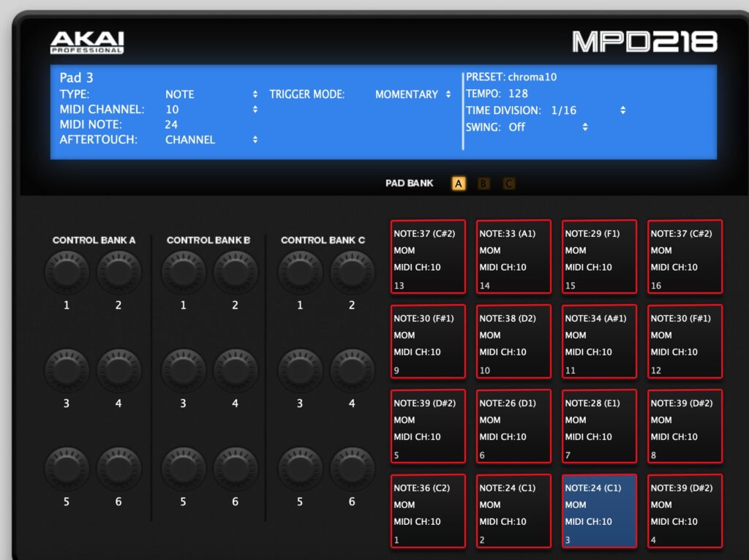Click the "CONTROL BANK C" label
This screenshot has height=560, width=749.
(x=323, y=240)
